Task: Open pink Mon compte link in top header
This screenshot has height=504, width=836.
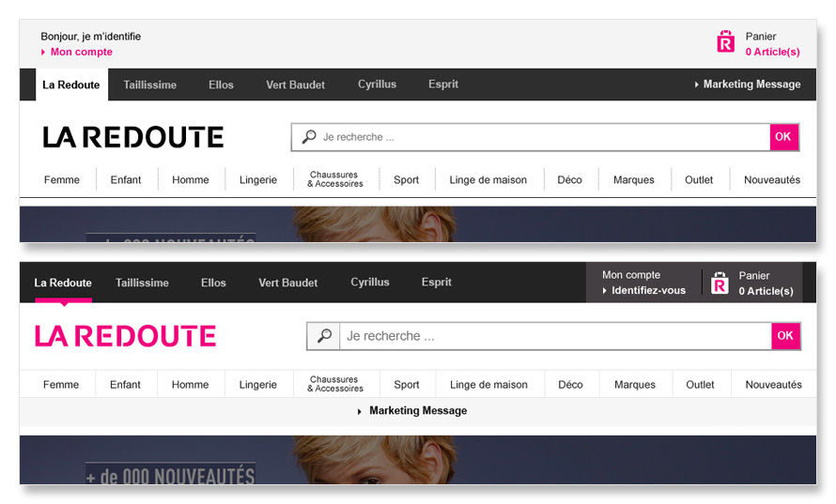Action: 81,52
